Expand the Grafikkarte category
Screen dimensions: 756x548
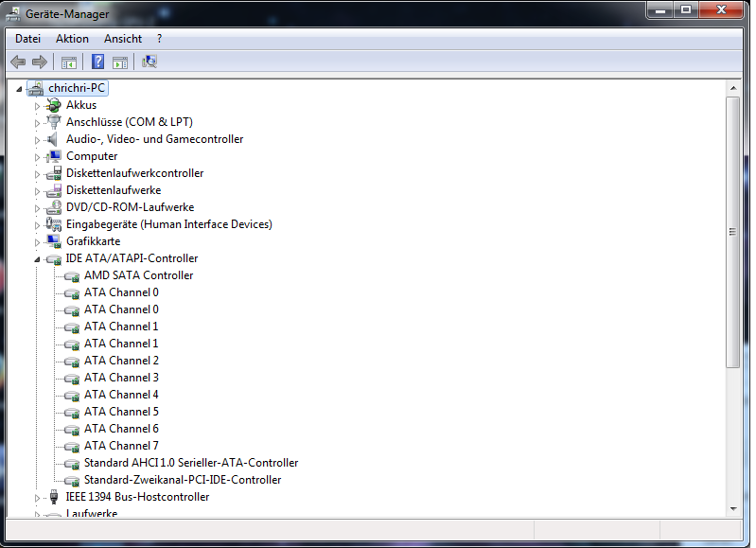(x=37, y=242)
